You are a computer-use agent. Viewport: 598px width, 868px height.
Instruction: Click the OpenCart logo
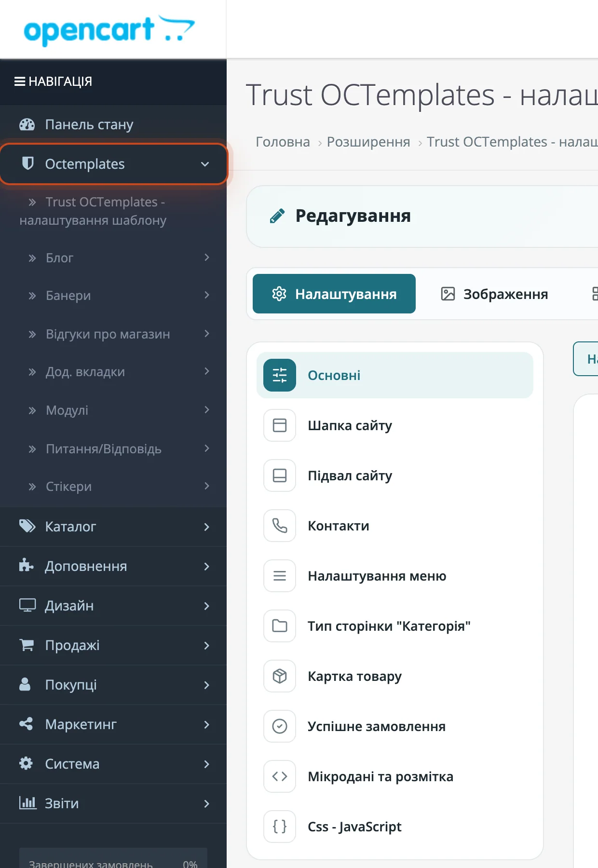109,30
